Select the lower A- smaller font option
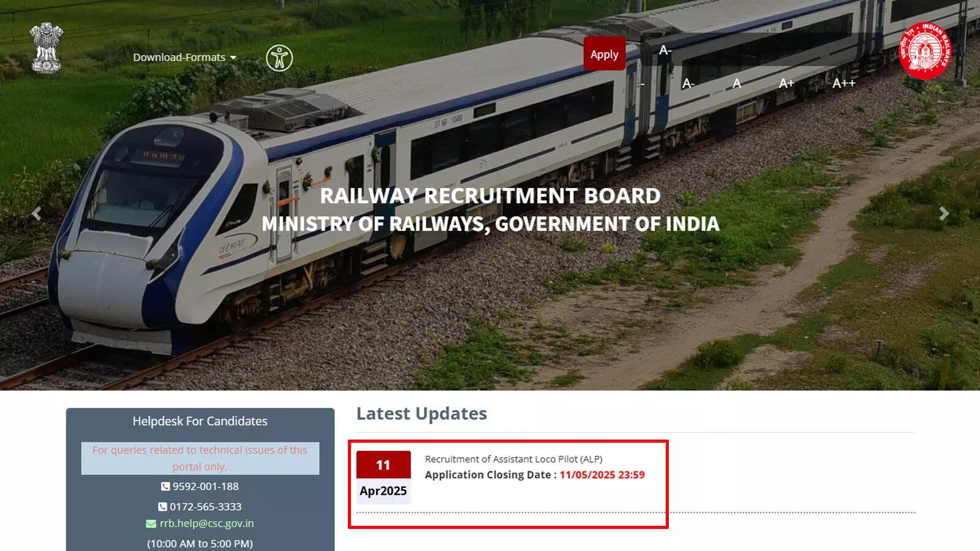This screenshot has height=551, width=980. 688,83
